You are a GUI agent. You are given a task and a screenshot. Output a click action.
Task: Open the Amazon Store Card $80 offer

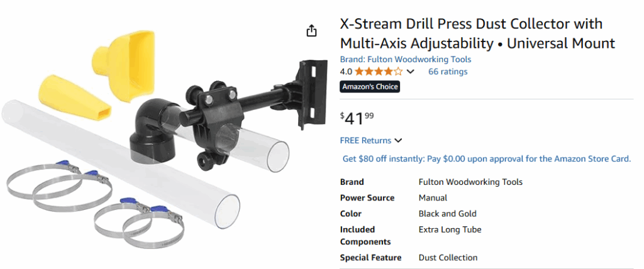point(487,158)
